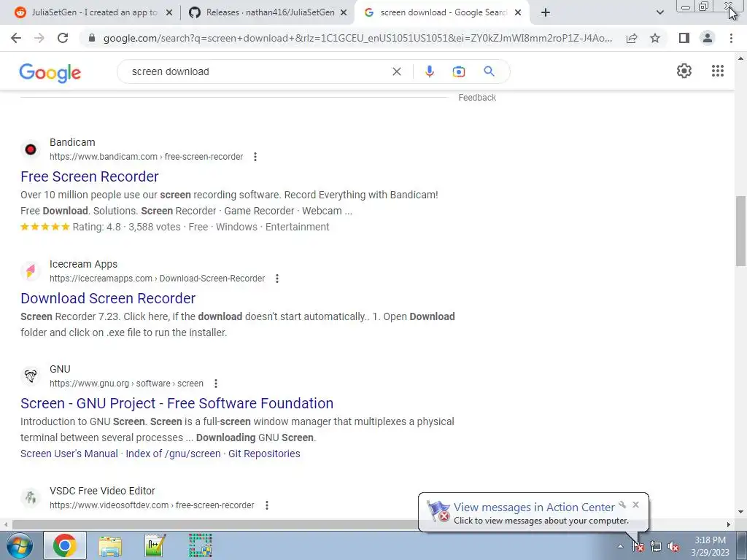Open the Google apps grid
Image resolution: width=747 pixels, height=560 pixels.
click(718, 71)
